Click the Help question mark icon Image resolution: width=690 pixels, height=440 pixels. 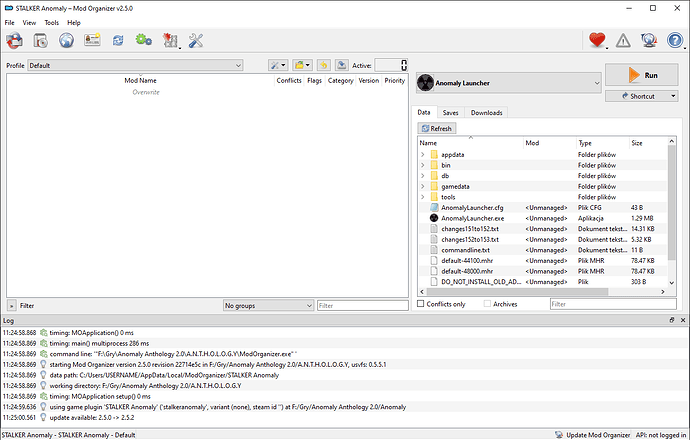675,41
